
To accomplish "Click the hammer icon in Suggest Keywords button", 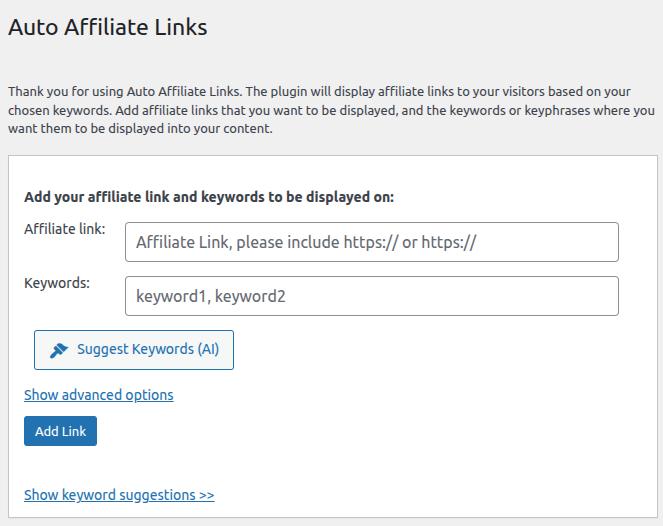I will point(59,350).
